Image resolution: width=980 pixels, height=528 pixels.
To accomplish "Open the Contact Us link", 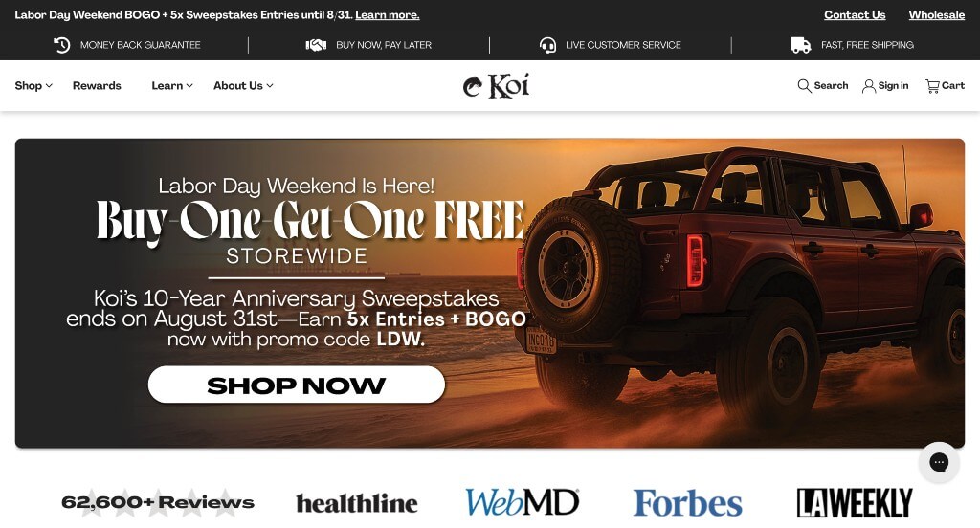I will (x=855, y=15).
